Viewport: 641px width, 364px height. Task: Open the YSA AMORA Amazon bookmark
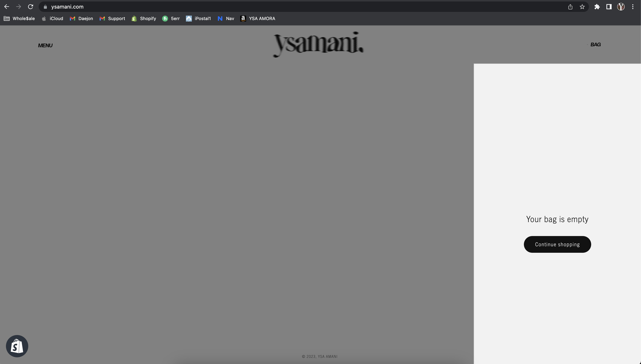coord(258,19)
